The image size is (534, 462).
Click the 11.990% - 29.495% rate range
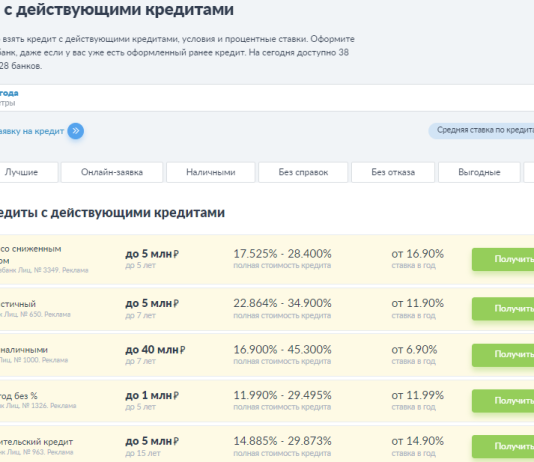click(x=282, y=395)
